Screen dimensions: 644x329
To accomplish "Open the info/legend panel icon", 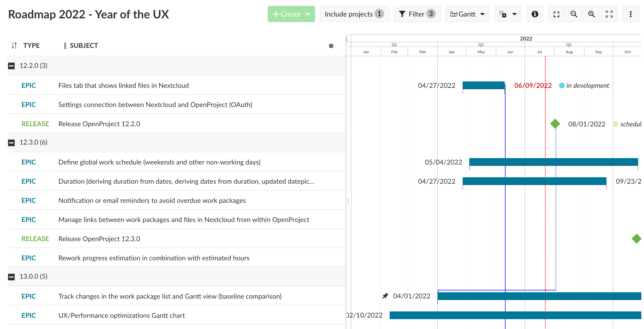I will coord(535,14).
